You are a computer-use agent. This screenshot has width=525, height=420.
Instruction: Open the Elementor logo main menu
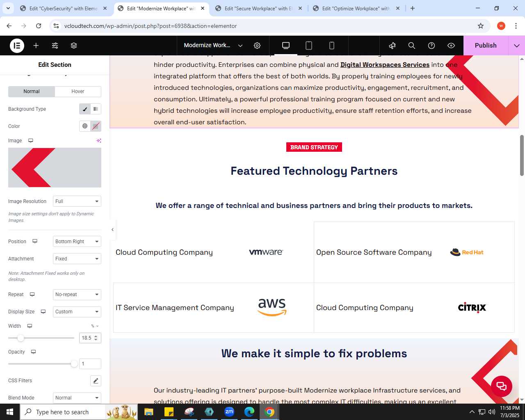[x=17, y=46]
